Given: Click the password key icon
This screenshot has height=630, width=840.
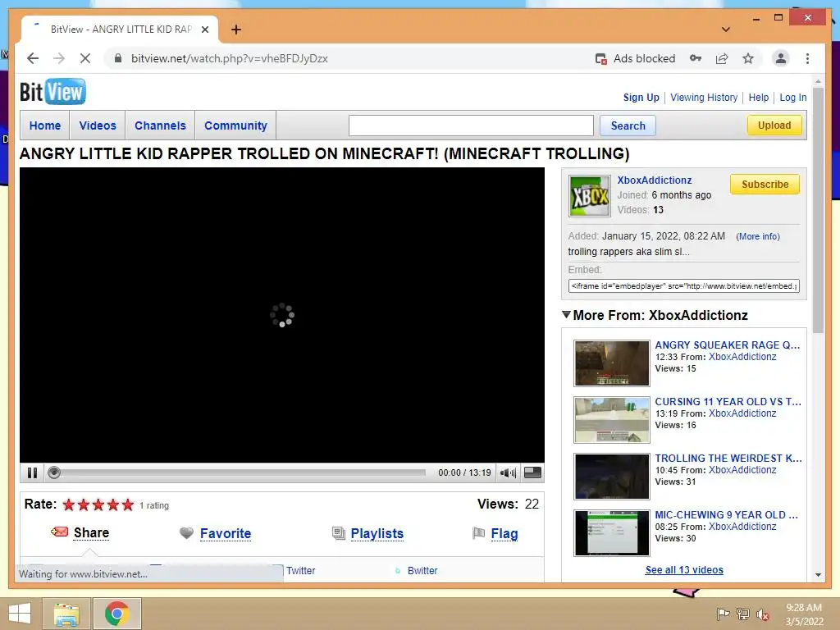Looking at the screenshot, I should click(x=696, y=58).
